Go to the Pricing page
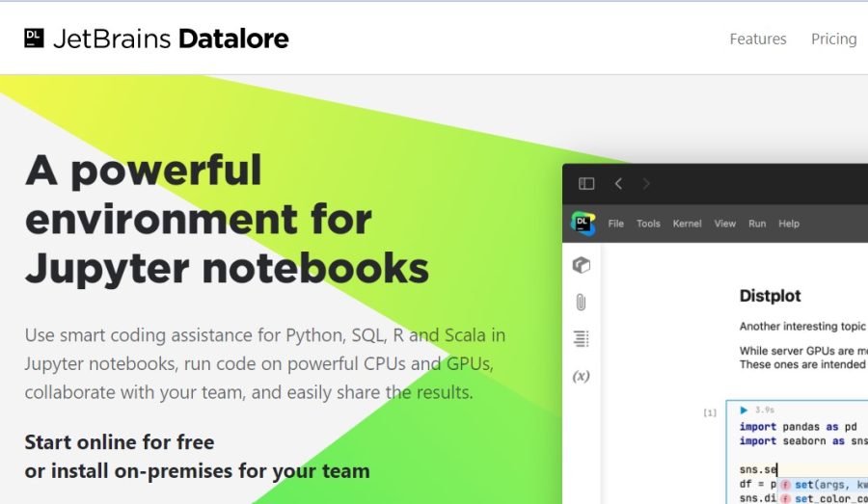This screenshot has width=868, height=504. (x=833, y=39)
